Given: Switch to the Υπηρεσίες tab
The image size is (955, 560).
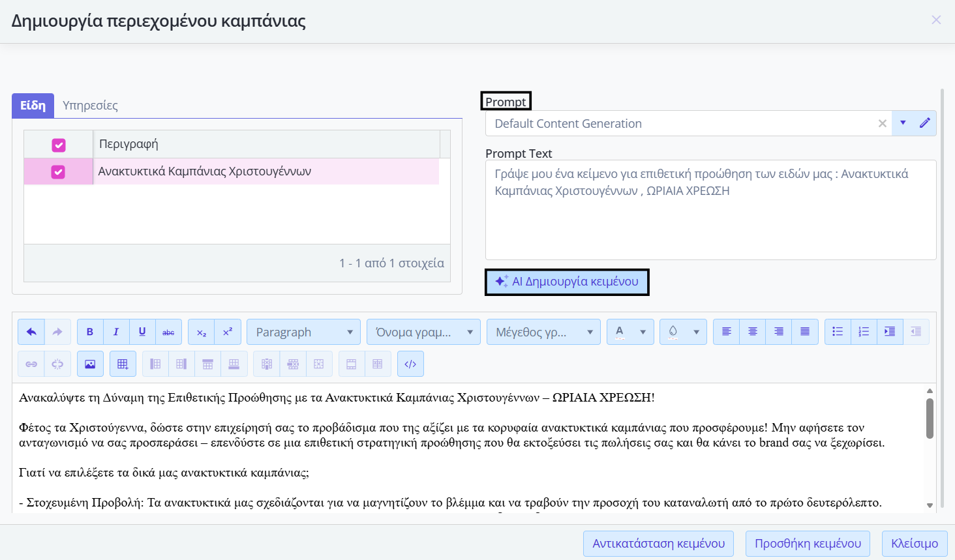Looking at the screenshot, I should tap(90, 106).
